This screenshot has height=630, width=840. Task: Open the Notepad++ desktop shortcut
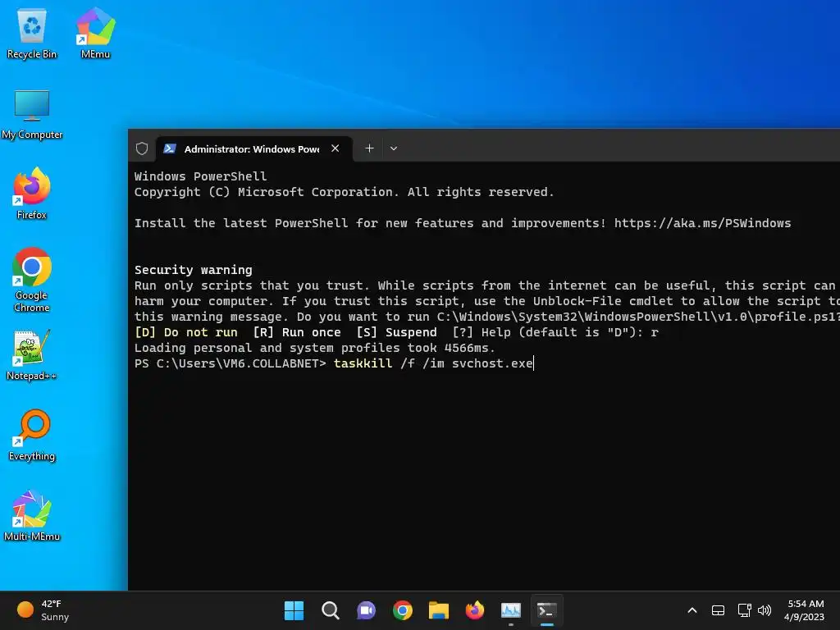[32, 356]
